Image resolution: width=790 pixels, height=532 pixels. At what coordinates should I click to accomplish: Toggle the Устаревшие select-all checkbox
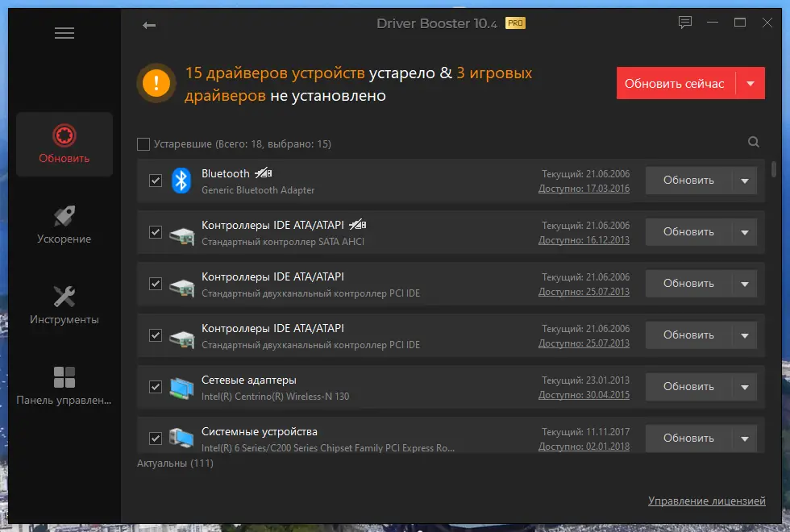[x=143, y=144]
